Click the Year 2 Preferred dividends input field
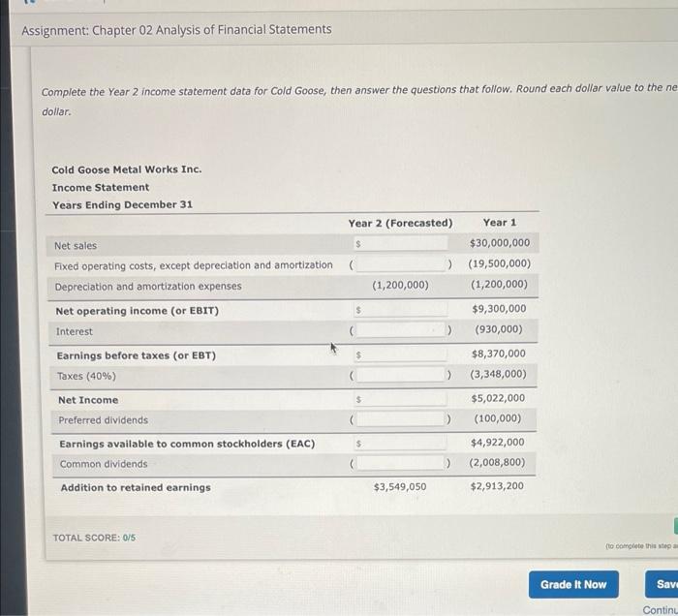The height and width of the screenshot is (616, 678). [x=401, y=418]
